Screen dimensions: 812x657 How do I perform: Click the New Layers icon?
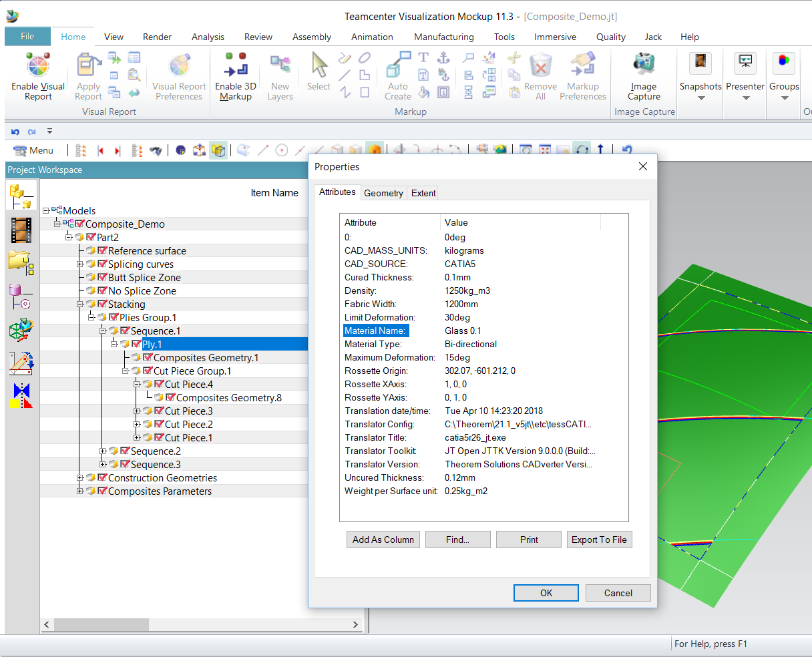point(280,65)
